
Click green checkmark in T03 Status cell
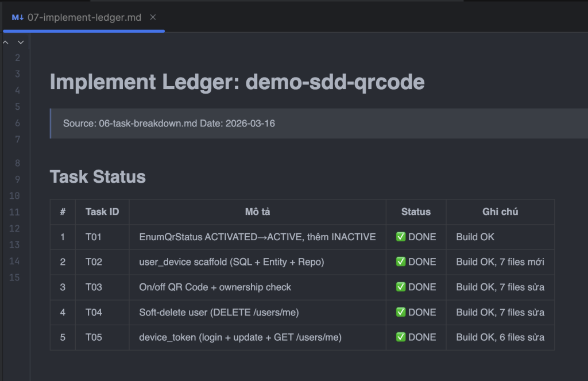(x=401, y=287)
